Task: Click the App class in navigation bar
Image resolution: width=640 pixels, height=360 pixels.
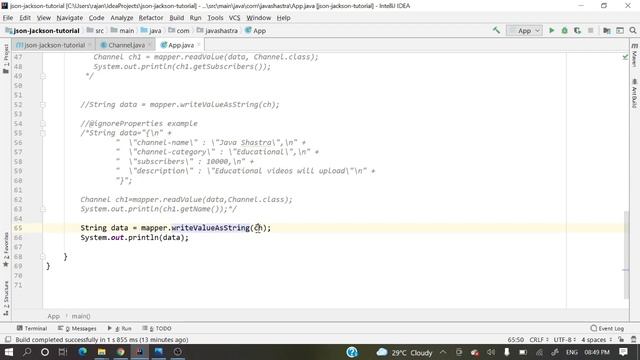Action: 255,31
